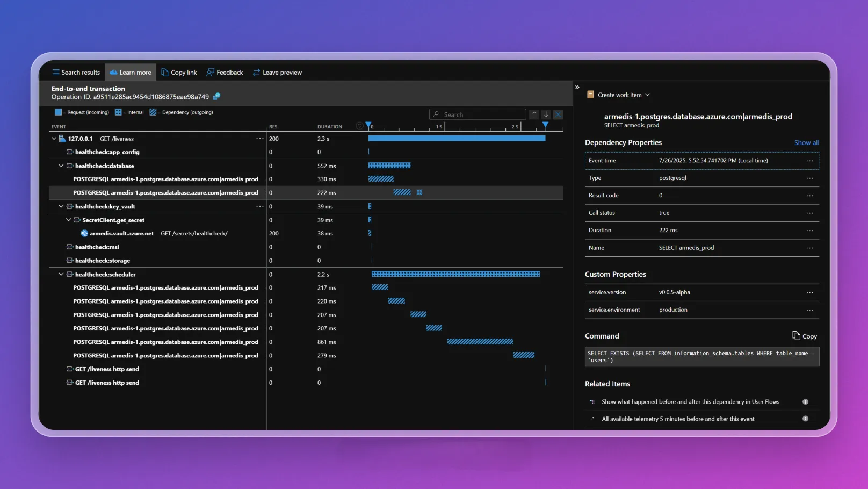Screen dimensions: 868x489
Task: Open the Feedback toolbar item
Action: (225, 73)
